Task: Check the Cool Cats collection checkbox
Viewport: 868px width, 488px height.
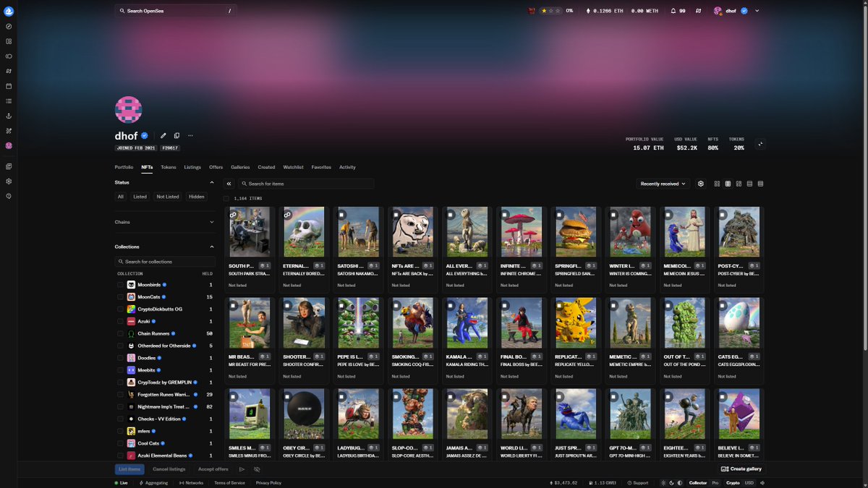Action: [121, 443]
